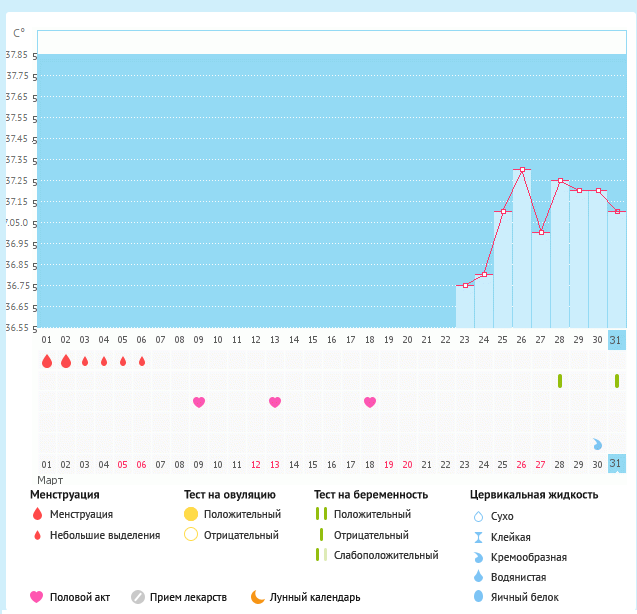Click the temperature dip point on day 27
The height and width of the screenshot is (614, 637).
pyautogui.click(x=541, y=232)
